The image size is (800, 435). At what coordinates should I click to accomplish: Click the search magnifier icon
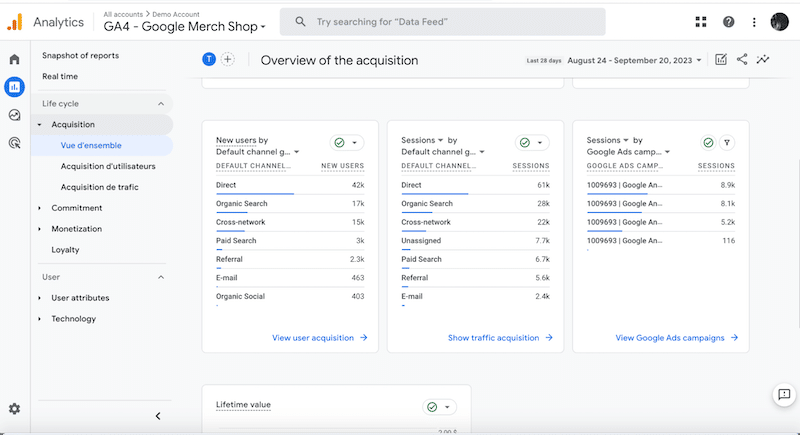(x=301, y=22)
